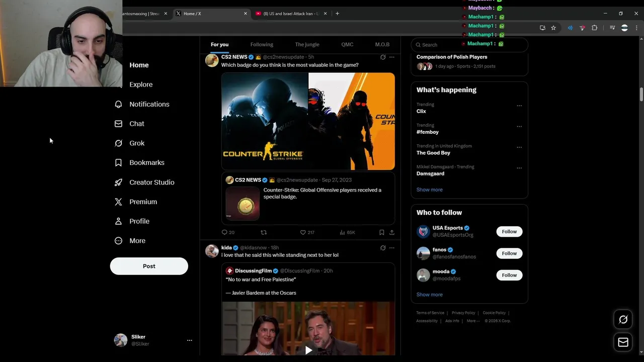Switch to the Following tab

tap(262, 45)
